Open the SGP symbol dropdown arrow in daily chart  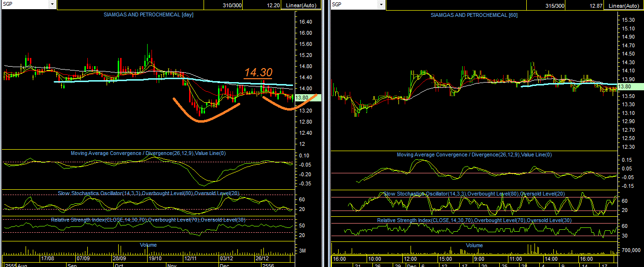coord(52,4)
